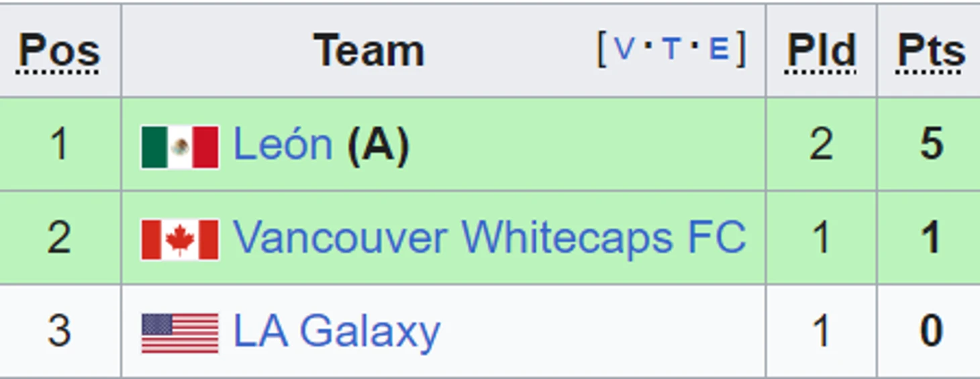Screen dimensions: 980x379
Task: Select León's played matches cell
Action: [x=821, y=144]
